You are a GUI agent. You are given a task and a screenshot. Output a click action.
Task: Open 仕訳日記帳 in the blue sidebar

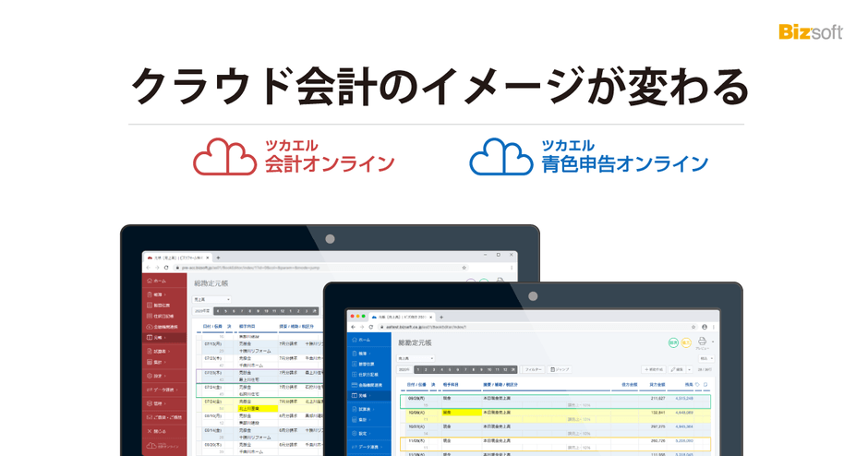coord(368,375)
